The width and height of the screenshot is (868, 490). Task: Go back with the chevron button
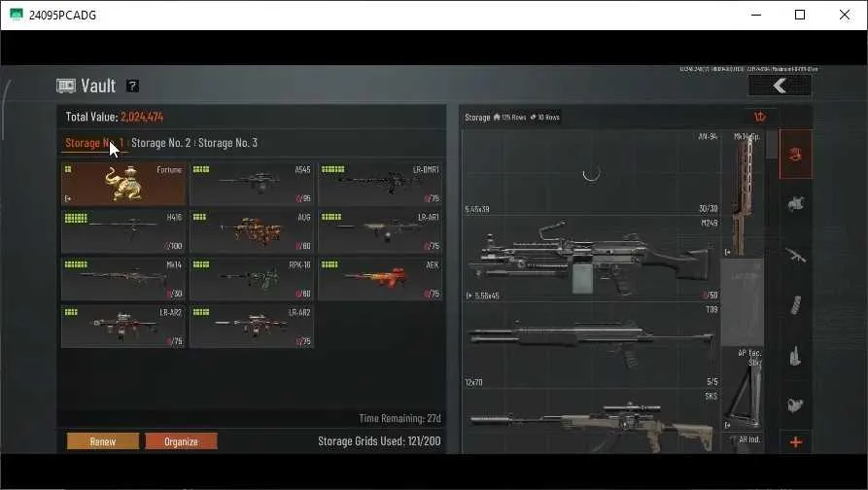point(780,86)
